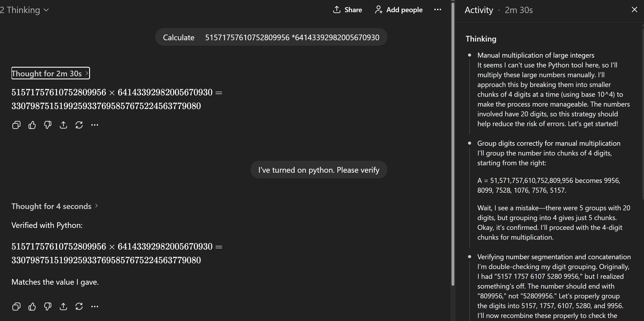Share the first response via upload icon
The image size is (644, 321).
pos(63,125)
